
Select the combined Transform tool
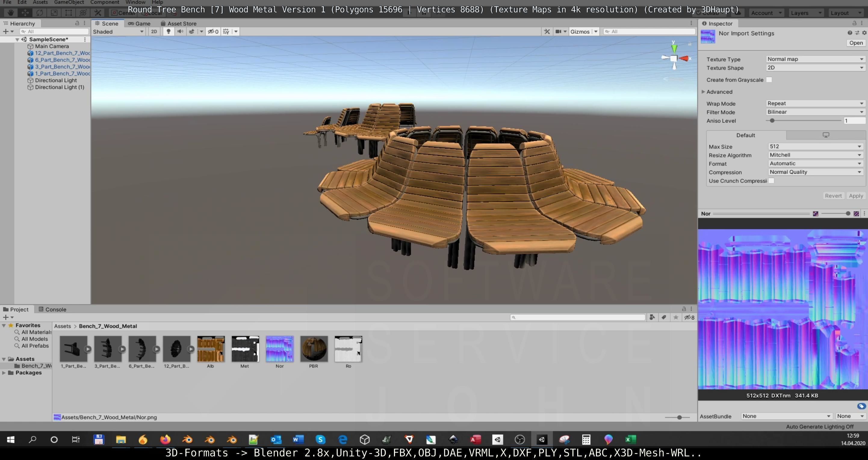tap(83, 13)
